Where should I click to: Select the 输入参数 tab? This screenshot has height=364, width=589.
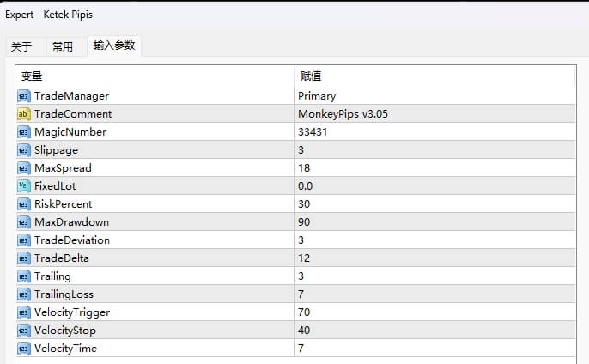point(114,45)
